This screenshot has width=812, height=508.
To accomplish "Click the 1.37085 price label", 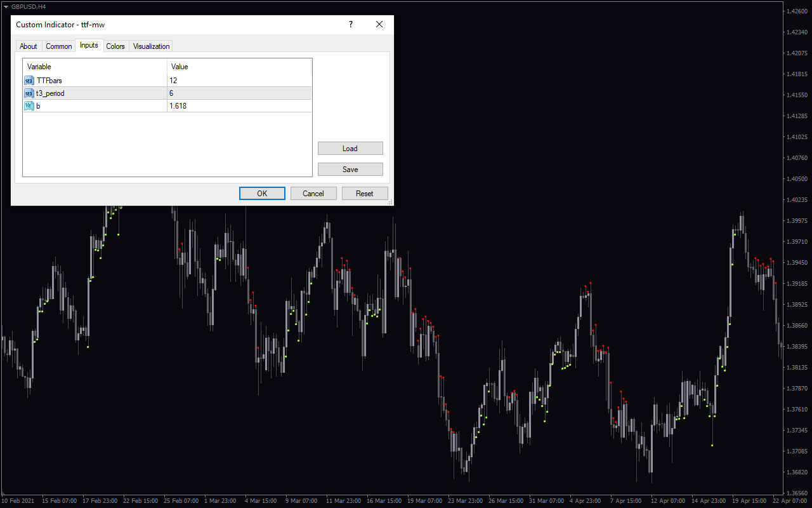I will (x=796, y=451).
